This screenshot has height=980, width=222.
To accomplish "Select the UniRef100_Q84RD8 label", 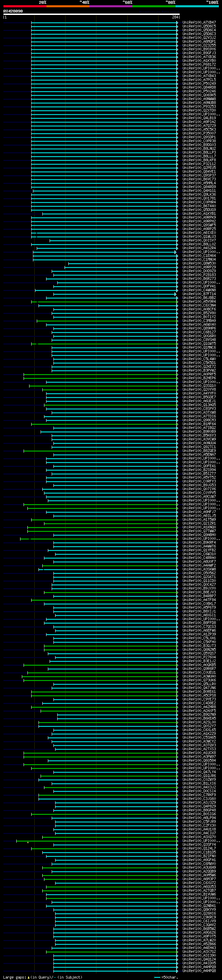I will [x=199, y=88].
